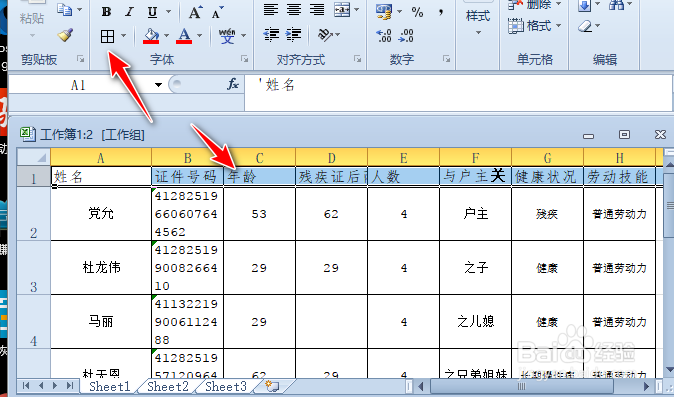This screenshot has height=397, width=674.
Task: Click the Fill down icon
Action: click(x=585, y=6)
